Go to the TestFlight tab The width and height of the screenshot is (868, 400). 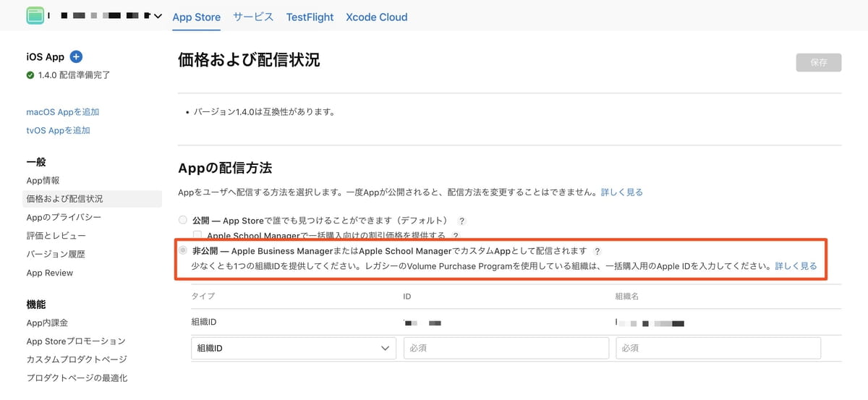(x=310, y=17)
